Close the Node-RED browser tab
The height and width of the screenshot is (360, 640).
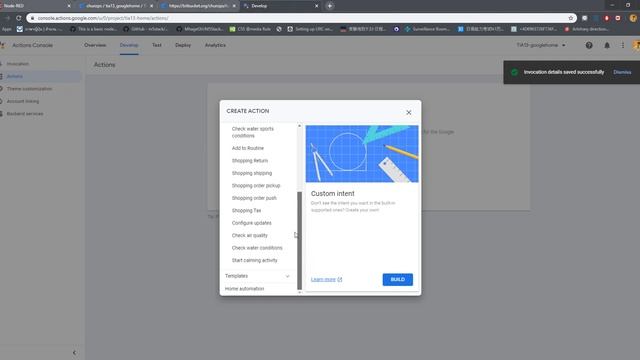[x=69, y=6]
